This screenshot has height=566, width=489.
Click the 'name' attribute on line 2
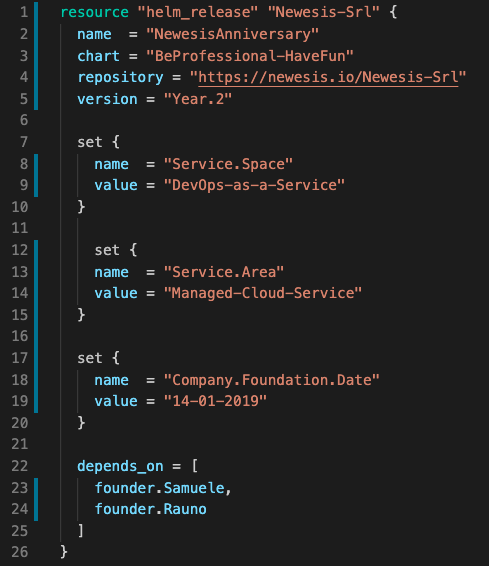click(94, 34)
